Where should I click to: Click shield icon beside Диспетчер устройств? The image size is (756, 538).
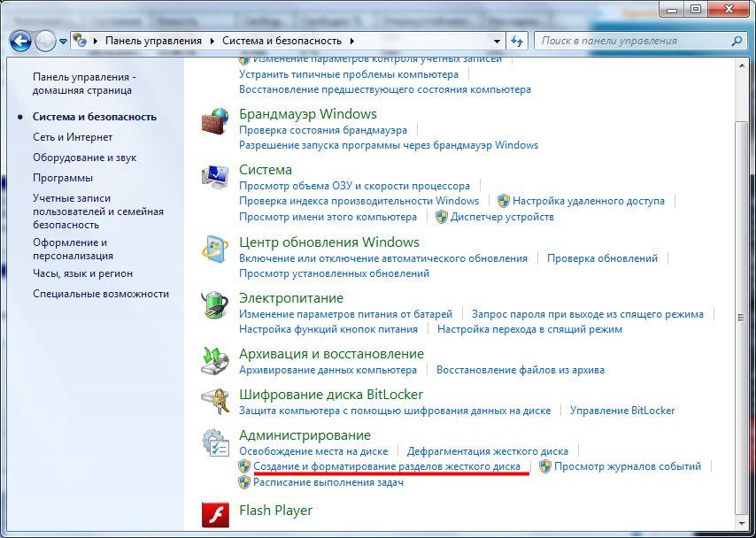click(x=441, y=217)
